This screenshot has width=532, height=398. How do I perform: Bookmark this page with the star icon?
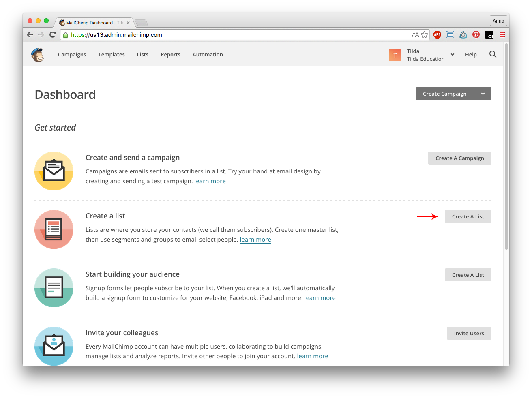point(425,35)
